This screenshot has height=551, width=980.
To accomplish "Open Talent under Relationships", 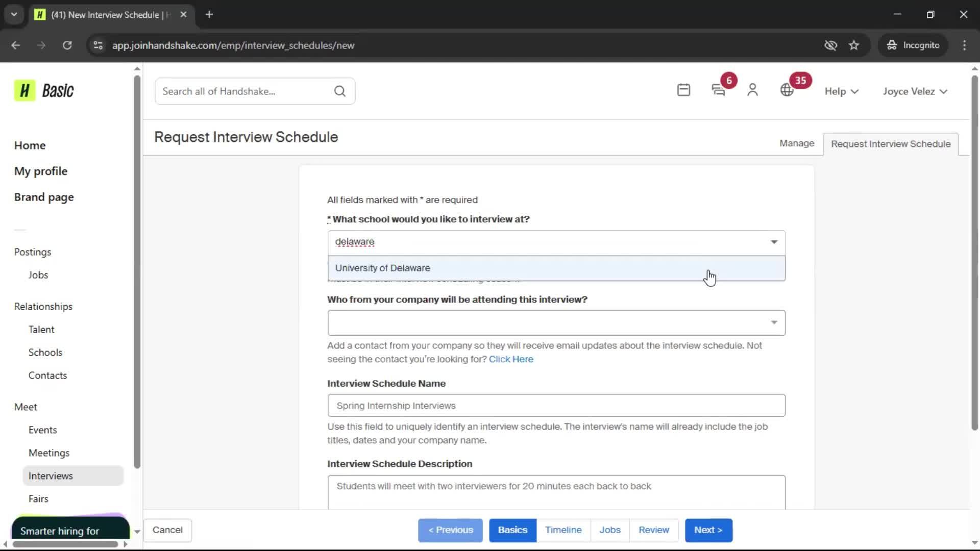I will pos(41,330).
